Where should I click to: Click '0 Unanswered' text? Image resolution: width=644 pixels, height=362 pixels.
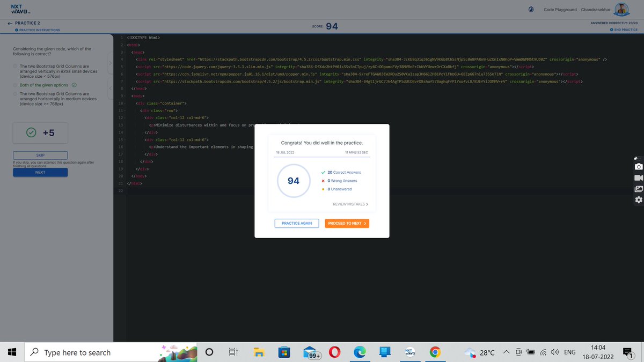click(339, 189)
